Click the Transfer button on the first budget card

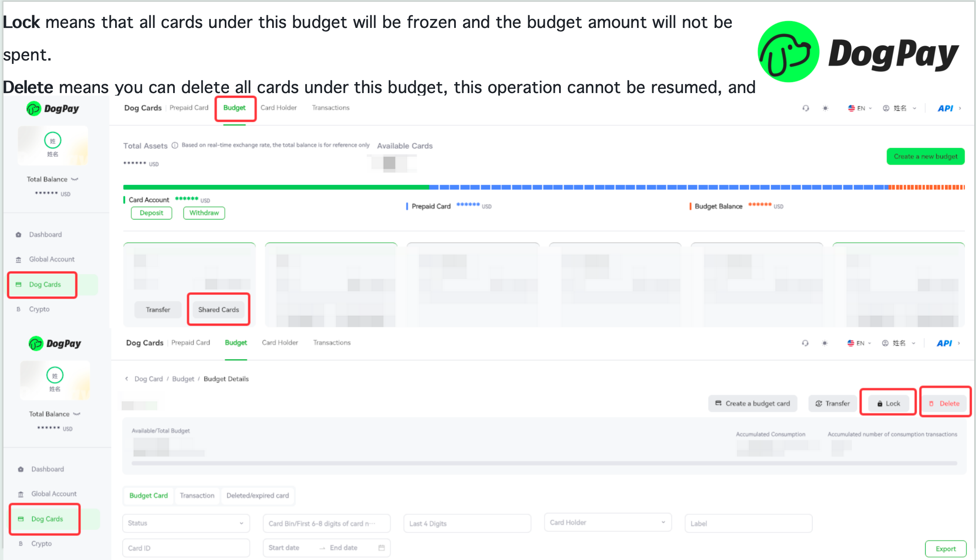(x=158, y=310)
